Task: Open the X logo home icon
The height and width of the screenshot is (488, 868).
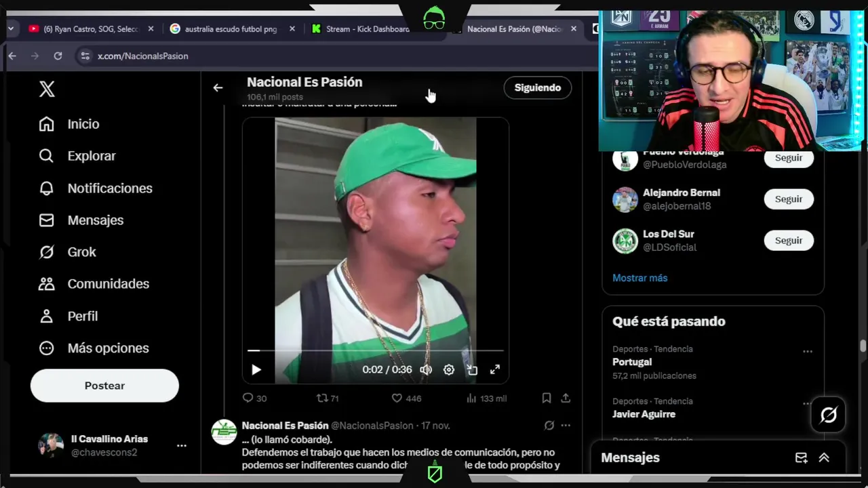Action: pyautogui.click(x=47, y=89)
